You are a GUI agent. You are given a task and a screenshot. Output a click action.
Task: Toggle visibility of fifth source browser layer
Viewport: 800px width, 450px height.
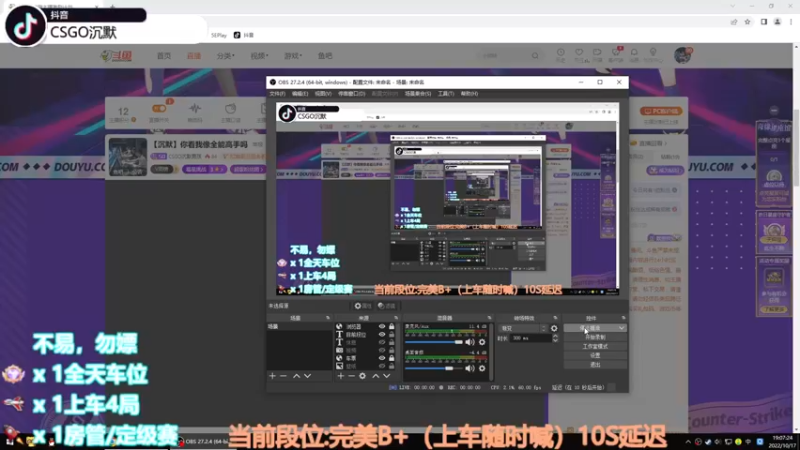(382, 358)
